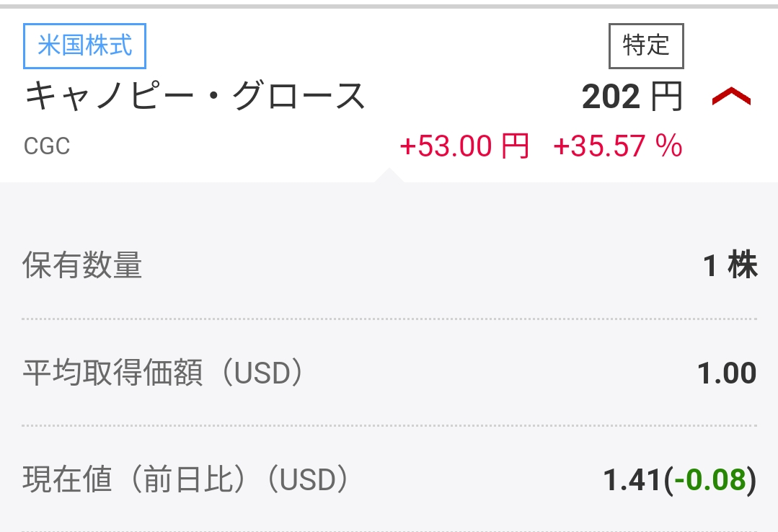Tap the +53.00 円 profit figure

[464, 146]
